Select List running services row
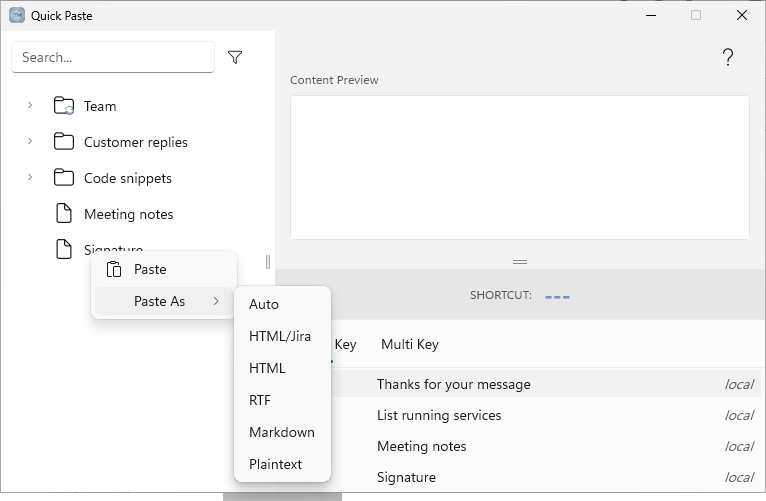766x501 pixels. click(x=546, y=416)
